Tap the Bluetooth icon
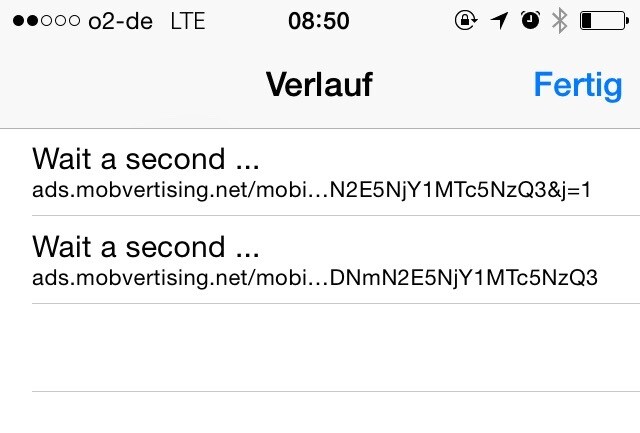Screen dimensions: 640x433 tap(559, 20)
